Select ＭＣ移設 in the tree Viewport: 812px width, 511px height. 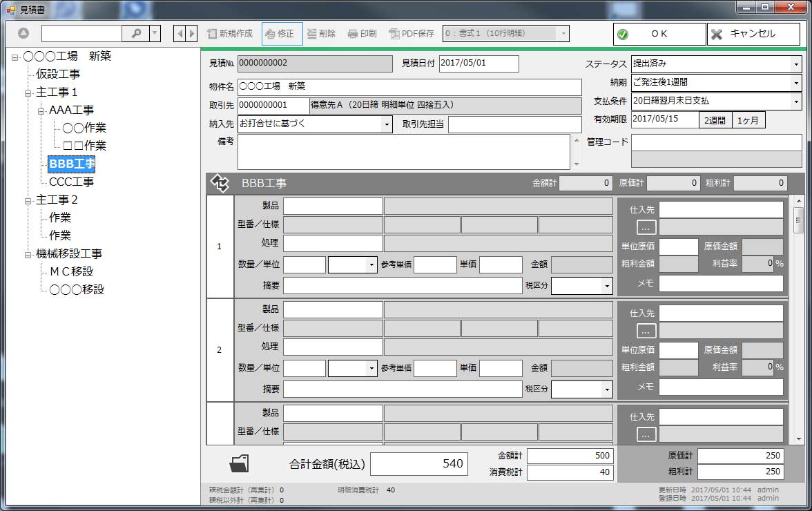(x=71, y=271)
